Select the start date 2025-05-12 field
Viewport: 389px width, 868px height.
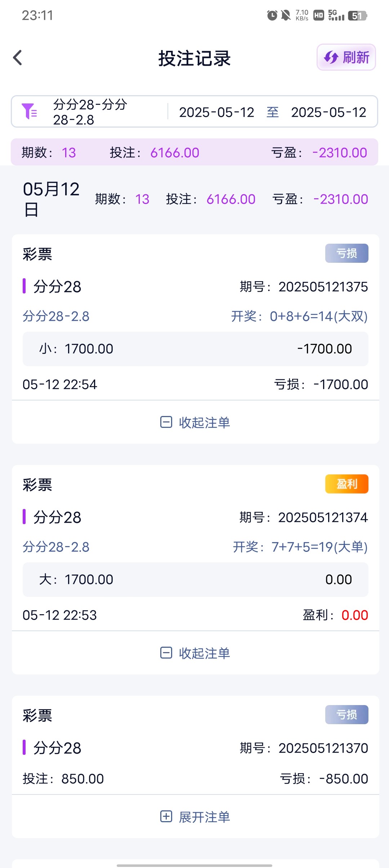click(x=216, y=112)
